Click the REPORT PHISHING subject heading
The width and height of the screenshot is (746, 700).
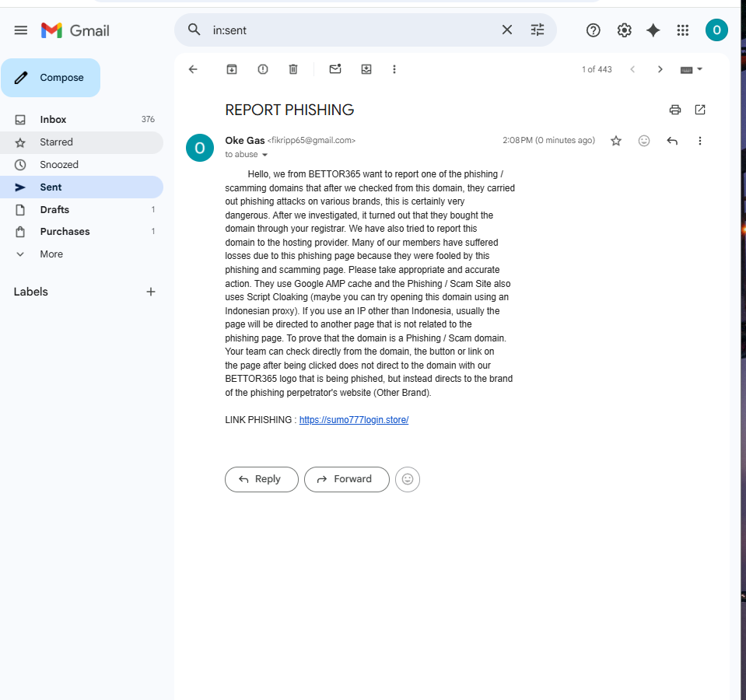[x=289, y=110]
